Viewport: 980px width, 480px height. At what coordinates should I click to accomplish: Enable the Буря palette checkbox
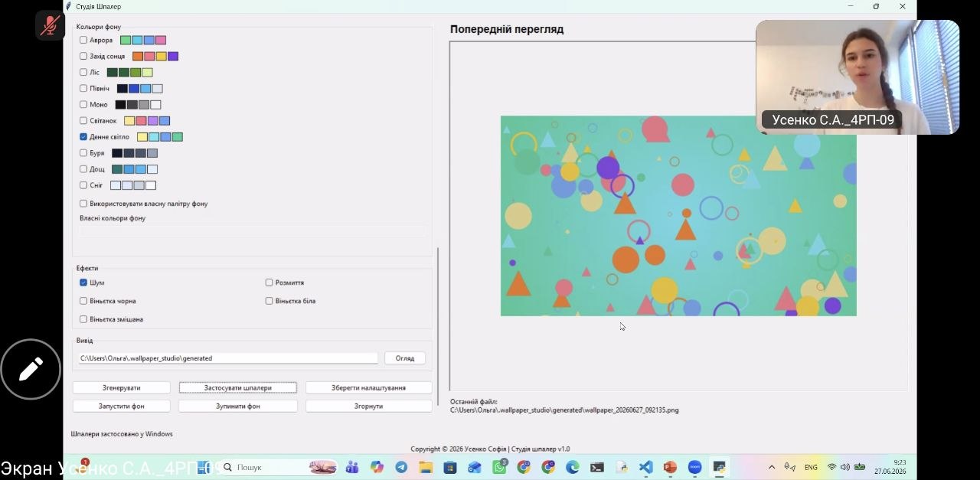coord(83,153)
